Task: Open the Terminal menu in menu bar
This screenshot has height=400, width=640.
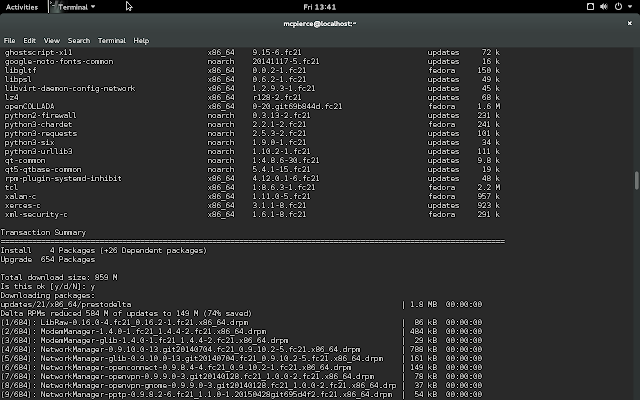Action: 112,40
